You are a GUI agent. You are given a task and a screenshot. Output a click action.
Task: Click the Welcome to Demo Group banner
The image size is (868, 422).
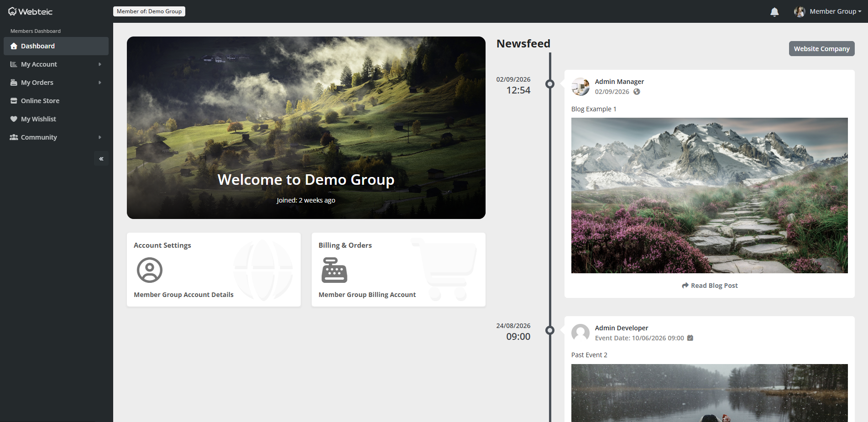[306, 128]
